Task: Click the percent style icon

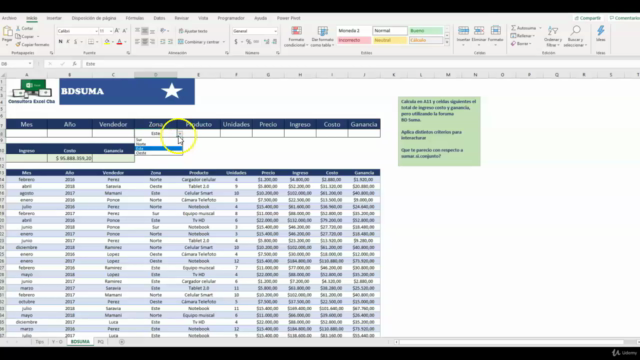Action: pos(248,42)
